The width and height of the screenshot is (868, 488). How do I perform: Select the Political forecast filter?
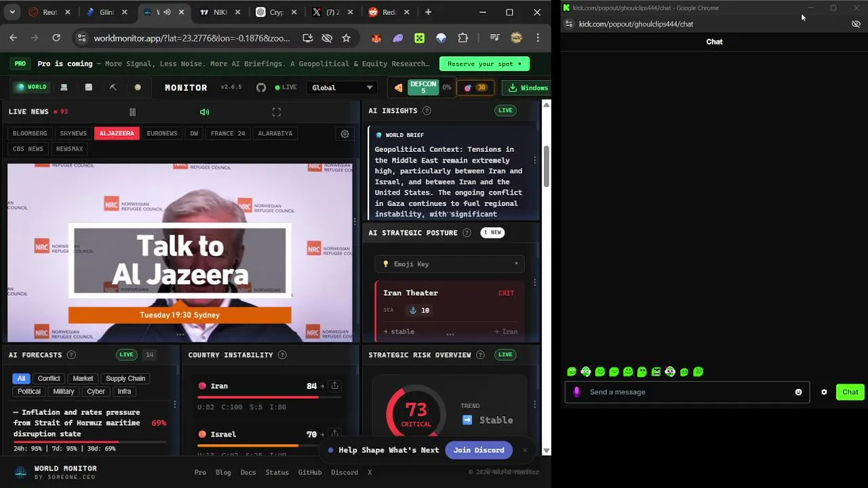pos(28,392)
